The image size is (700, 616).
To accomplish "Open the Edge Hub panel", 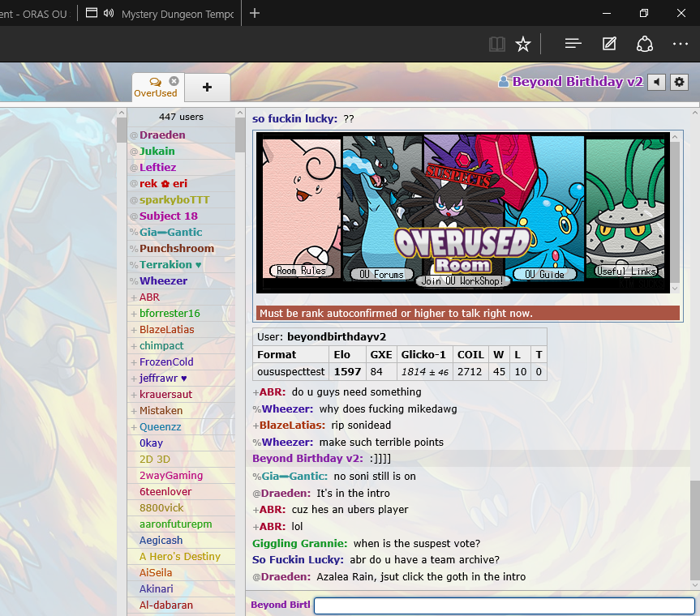I will (573, 44).
